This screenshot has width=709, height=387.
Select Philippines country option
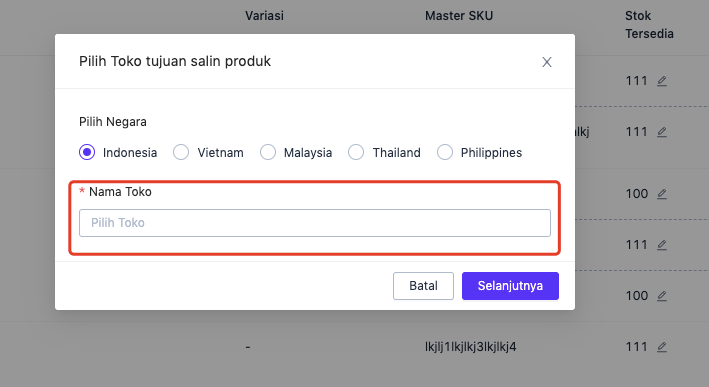pos(444,152)
